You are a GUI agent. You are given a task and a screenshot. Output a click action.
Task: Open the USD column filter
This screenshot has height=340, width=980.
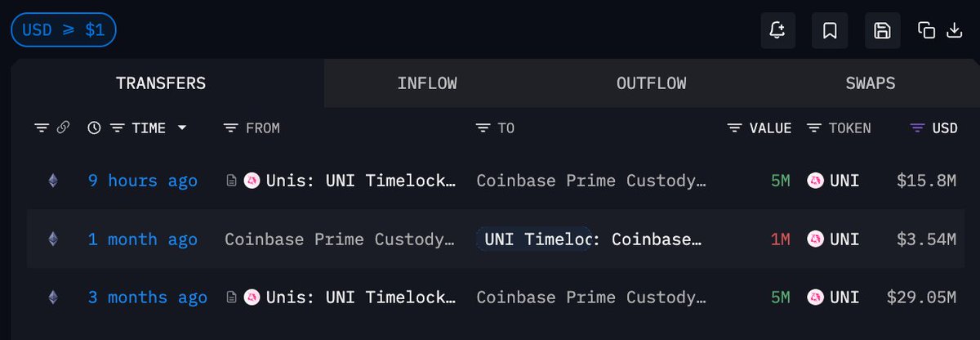pos(918,128)
